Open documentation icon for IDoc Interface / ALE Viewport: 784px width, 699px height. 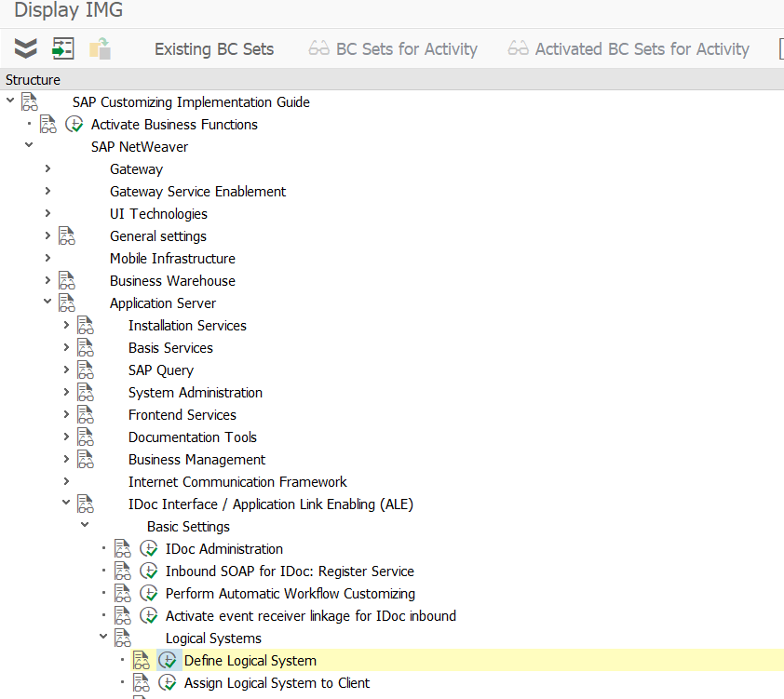pyautogui.click(x=85, y=504)
